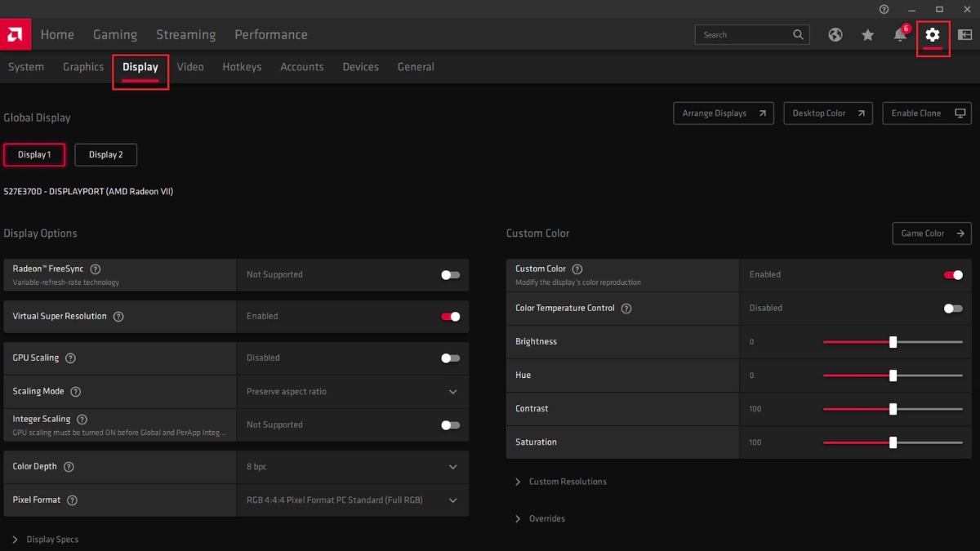Click the S27E370D - DISPLAYPORT monitor name
Screen dimensions: 980x551
88,192
